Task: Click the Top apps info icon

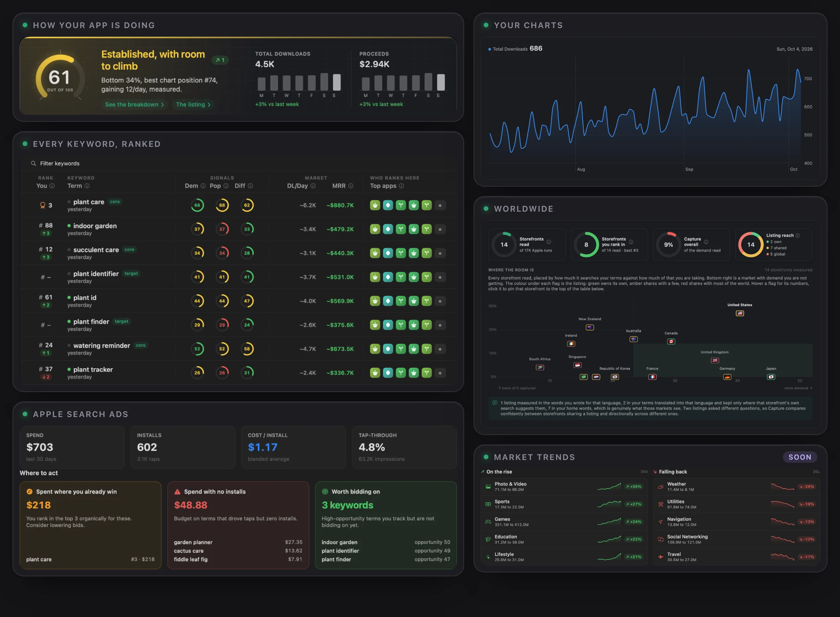Action: [x=401, y=186]
